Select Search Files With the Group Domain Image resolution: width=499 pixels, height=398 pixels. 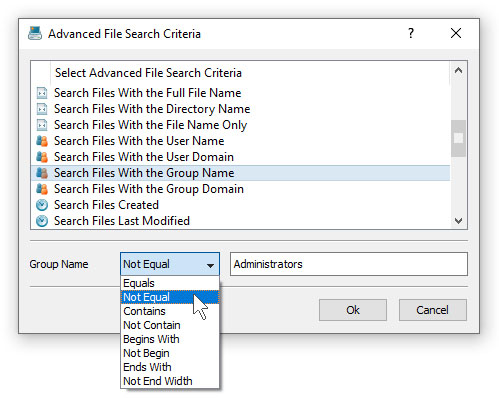(240, 189)
